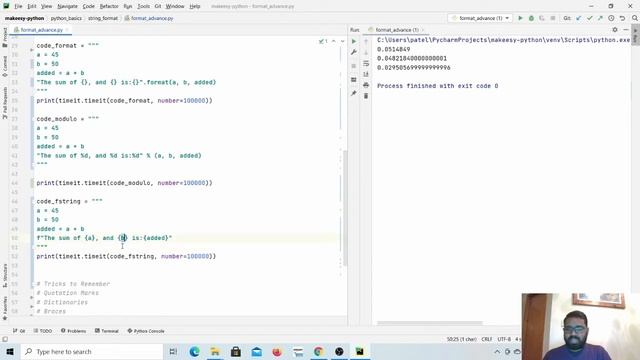This screenshot has height=360, width=640.
Task: Push commits with the Git push arrow
Action: click(x=600, y=18)
